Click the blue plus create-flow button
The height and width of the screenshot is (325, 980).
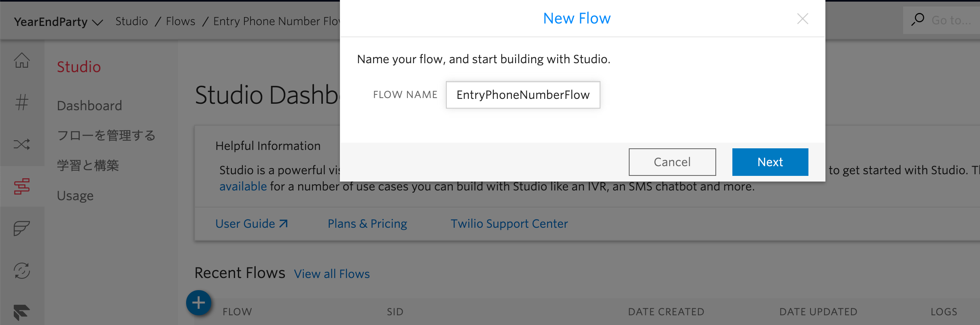click(198, 303)
